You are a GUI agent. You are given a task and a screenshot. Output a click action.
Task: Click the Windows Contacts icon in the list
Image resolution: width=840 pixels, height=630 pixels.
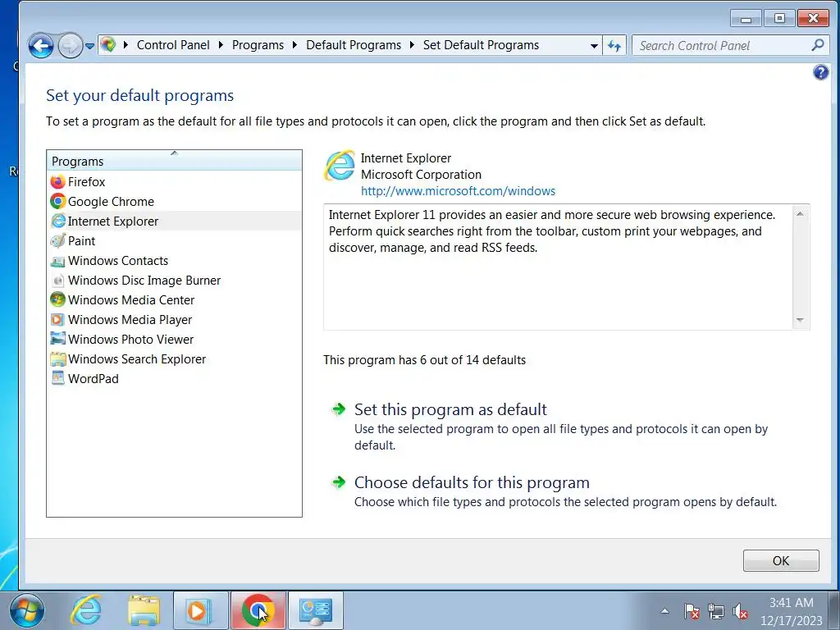(x=58, y=261)
